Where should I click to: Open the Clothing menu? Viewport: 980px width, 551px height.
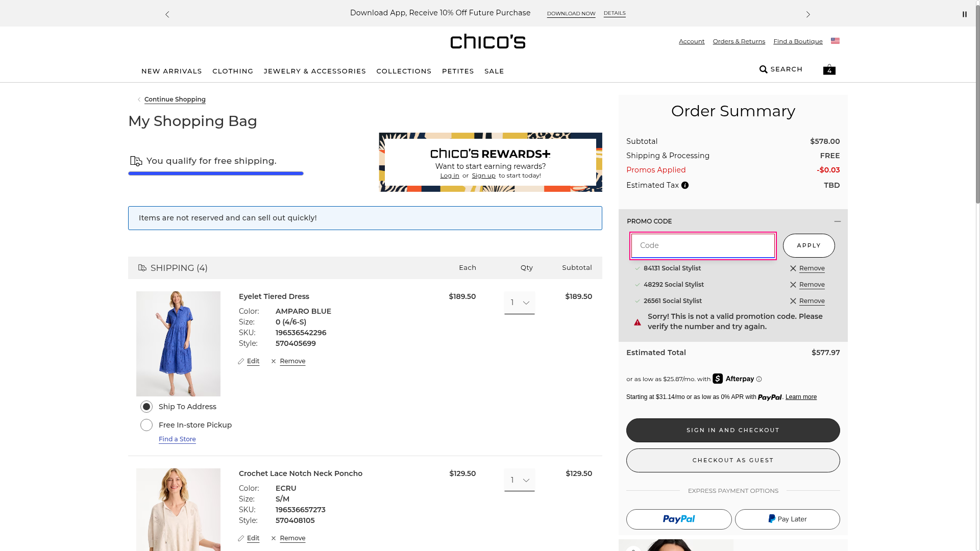coord(233,71)
